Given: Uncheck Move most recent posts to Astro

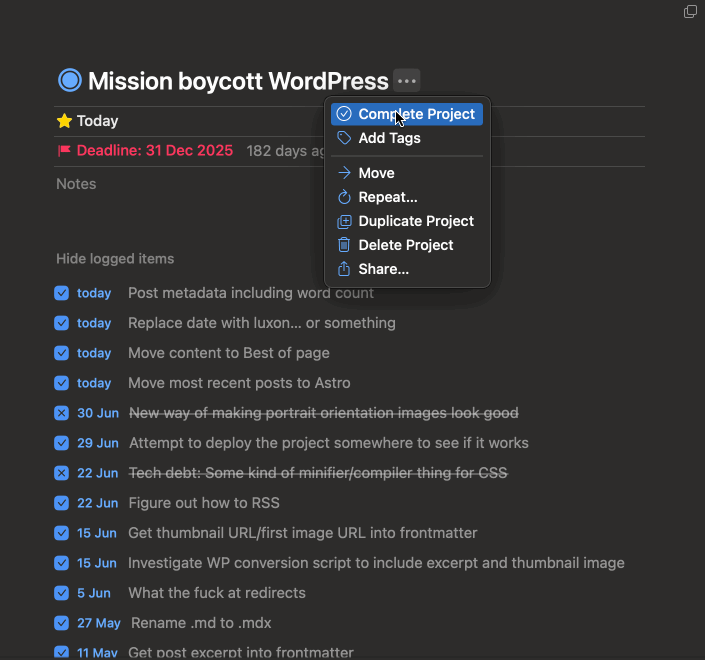Looking at the screenshot, I should point(62,383).
